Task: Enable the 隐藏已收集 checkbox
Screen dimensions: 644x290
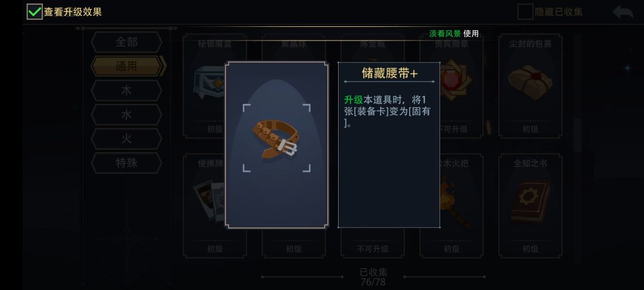Action: point(525,12)
